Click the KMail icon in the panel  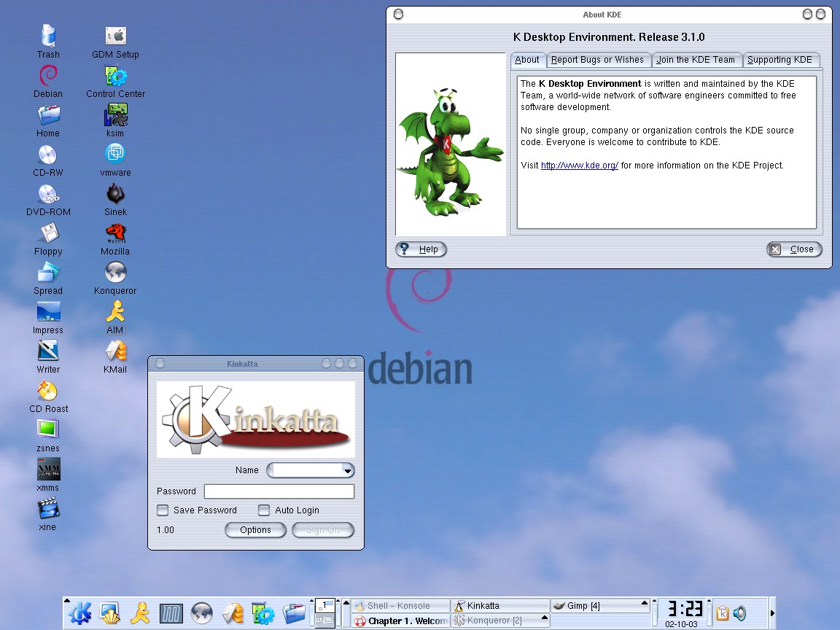pyautogui.click(x=233, y=613)
